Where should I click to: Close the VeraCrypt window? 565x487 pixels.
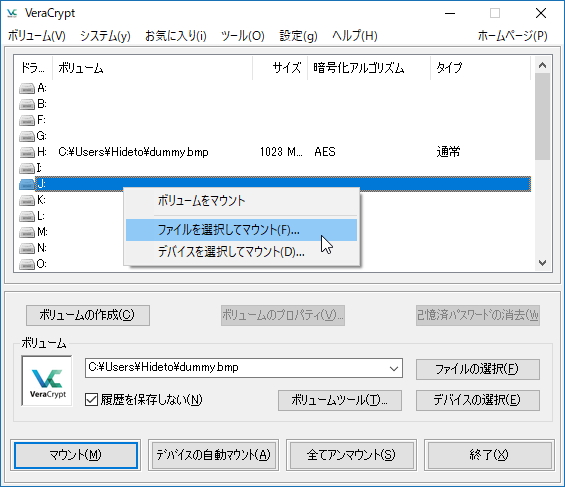[540, 14]
